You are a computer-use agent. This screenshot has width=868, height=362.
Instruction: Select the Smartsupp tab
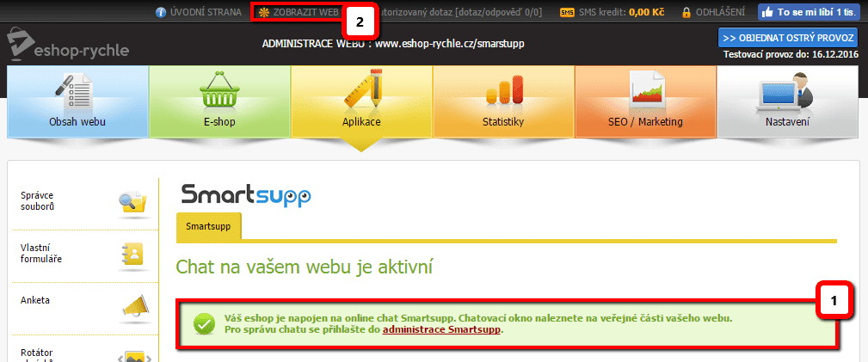[209, 226]
